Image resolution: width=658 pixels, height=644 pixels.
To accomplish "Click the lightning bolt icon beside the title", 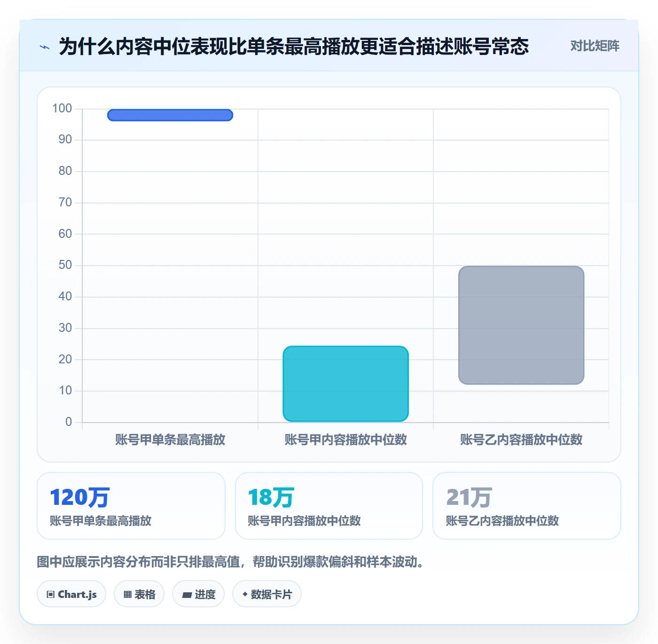I will (45, 47).
